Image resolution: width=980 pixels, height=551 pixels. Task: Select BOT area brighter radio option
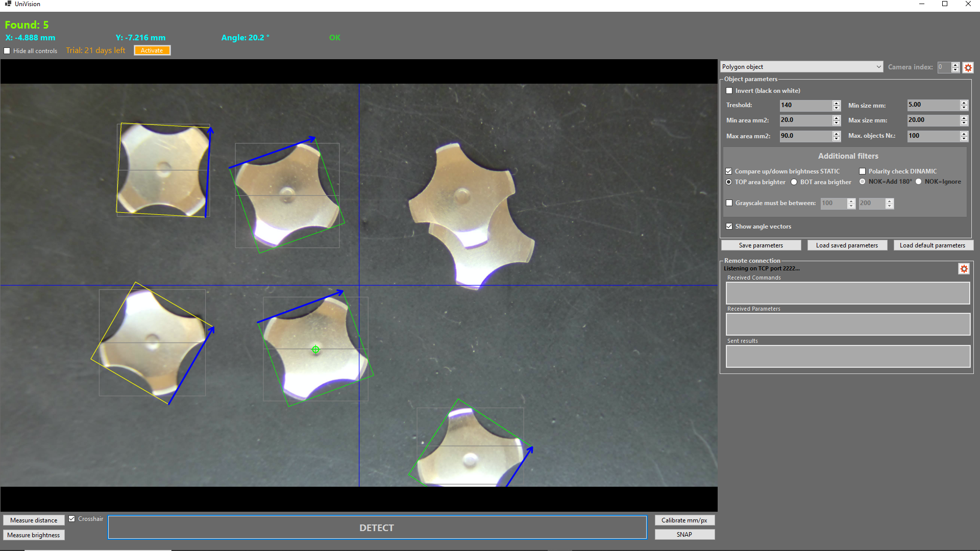794,182
